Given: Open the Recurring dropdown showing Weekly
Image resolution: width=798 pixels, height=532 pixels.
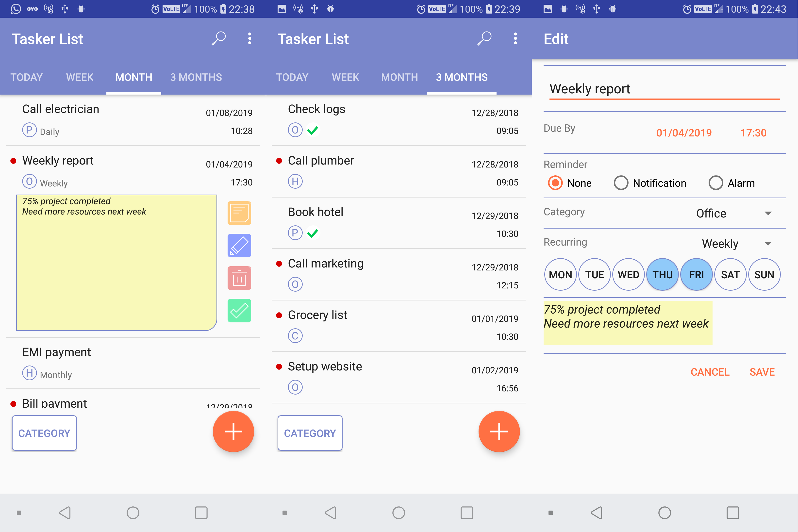Looking at the screenshot, I should coord(737,244).
